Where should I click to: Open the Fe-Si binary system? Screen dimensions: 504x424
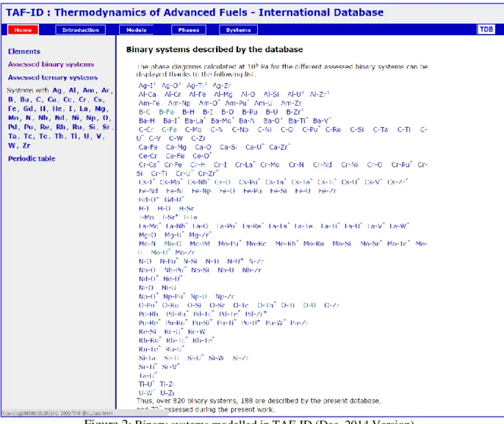click(278, 191)
